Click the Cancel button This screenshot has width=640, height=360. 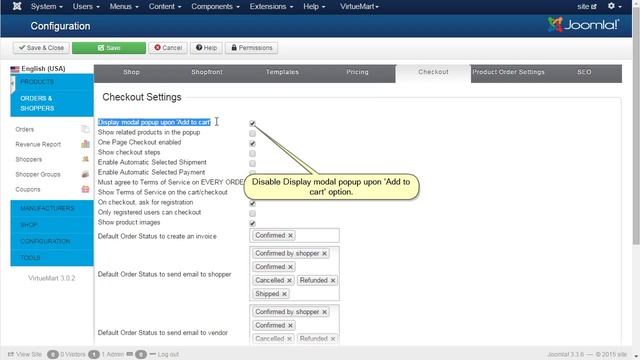(168, 48)
